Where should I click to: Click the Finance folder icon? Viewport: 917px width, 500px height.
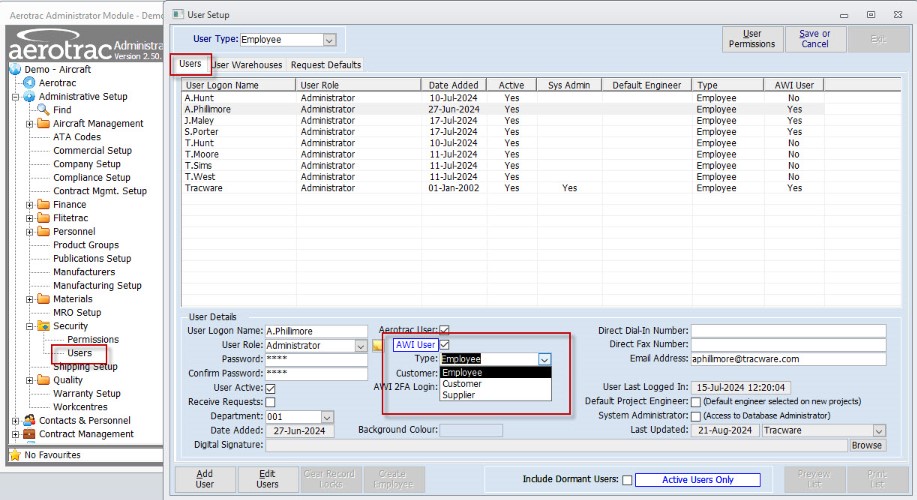click(43, 204)
